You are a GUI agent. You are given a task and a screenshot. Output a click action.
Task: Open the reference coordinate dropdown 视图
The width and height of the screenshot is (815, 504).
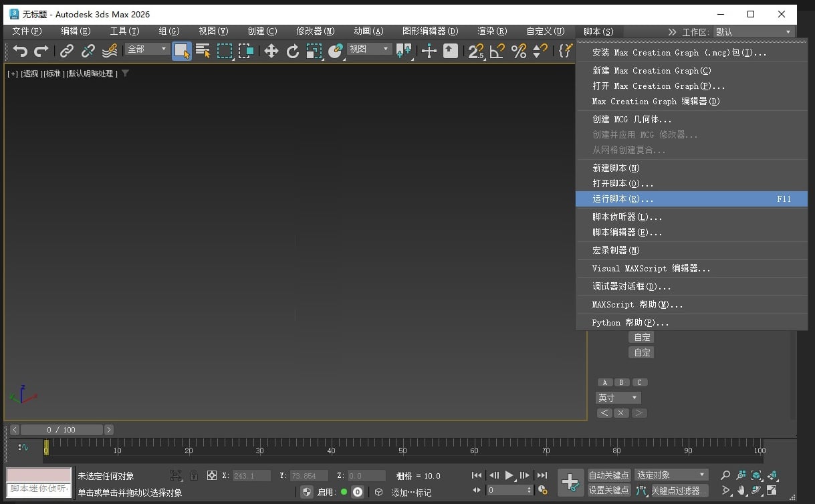point(369,49)
